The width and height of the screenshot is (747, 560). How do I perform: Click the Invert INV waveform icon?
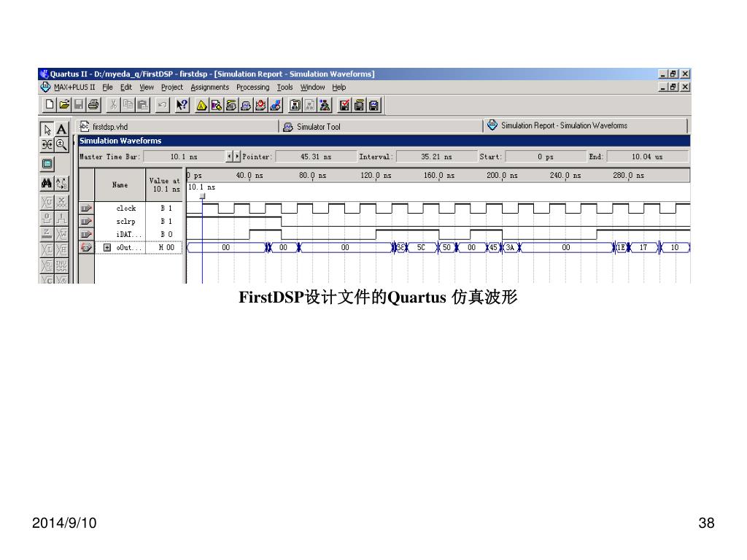61,265
